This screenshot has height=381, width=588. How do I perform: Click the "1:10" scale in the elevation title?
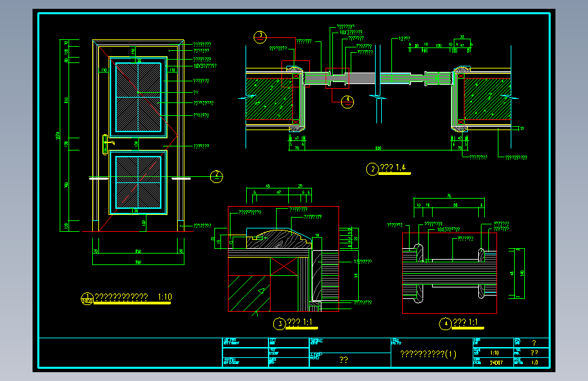[165, 297]
